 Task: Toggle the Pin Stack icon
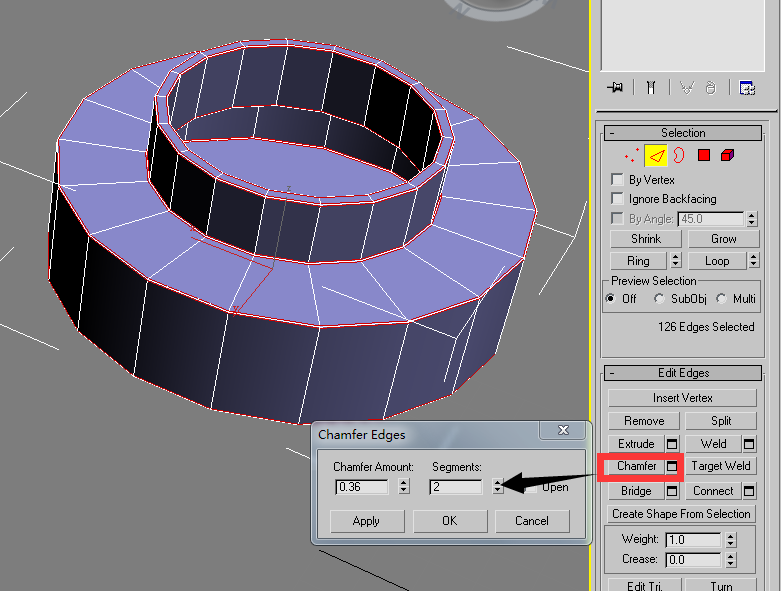pos(615,88)
